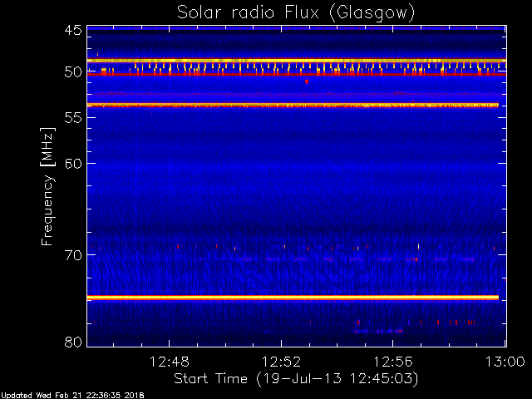
Task: Click the "80" frequency tick label
Action: click(x=73, y=342)
